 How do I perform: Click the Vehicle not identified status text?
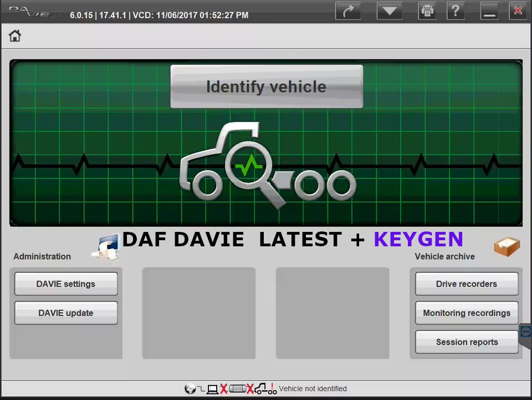[313, 388]
